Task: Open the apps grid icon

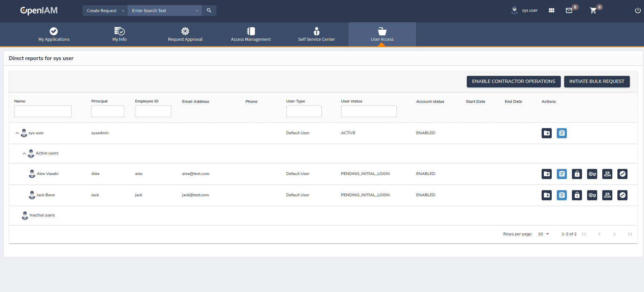Action: click(551, 11)
